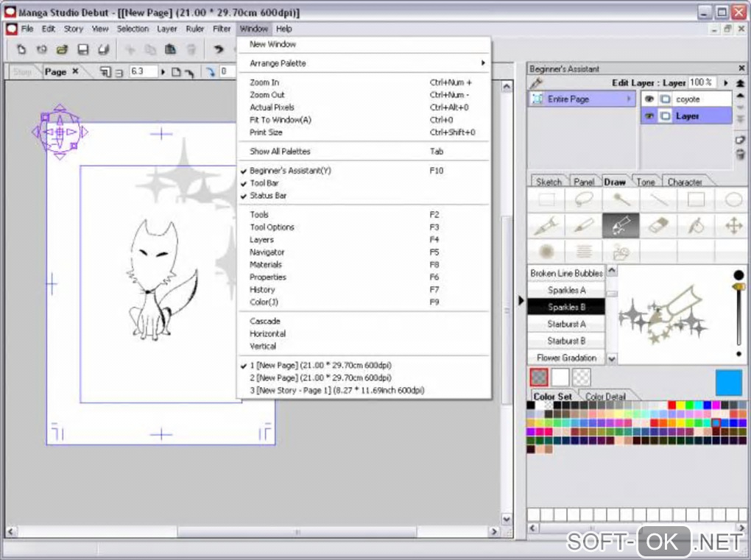Close the Page tab with X
The width and height of the screenshot is (751, 560).
tap(75, 71)
